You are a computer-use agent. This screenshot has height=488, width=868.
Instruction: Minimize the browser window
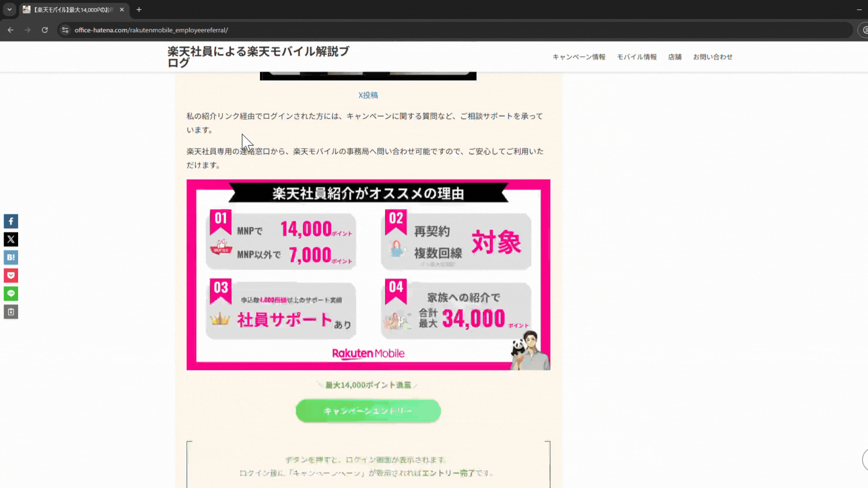click(x=859, y=9)
